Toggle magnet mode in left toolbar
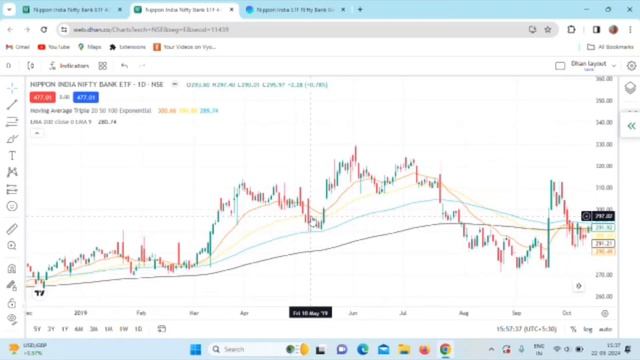The width and height of the screenshot is (640, 360). 12,269
